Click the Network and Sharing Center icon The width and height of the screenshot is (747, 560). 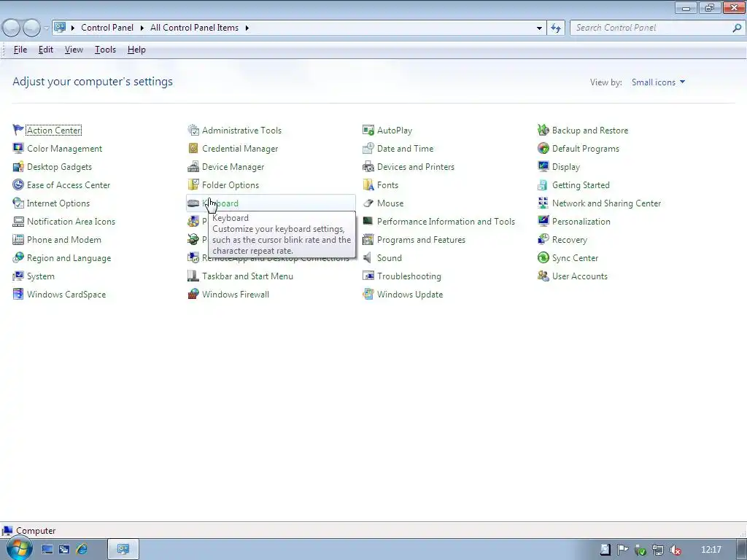coord(543,203)
